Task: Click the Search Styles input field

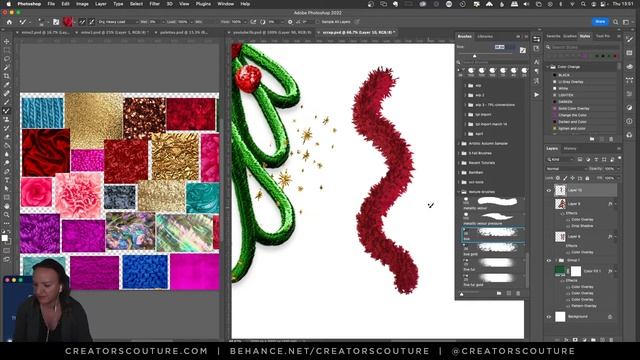Action: point(585,47)
